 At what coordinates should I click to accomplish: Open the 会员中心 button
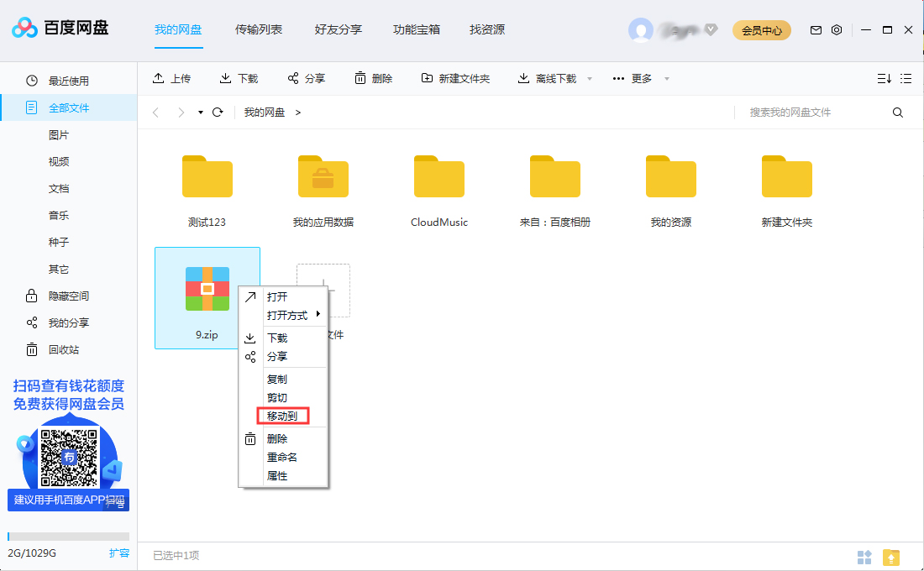click(x=761, y=29)
